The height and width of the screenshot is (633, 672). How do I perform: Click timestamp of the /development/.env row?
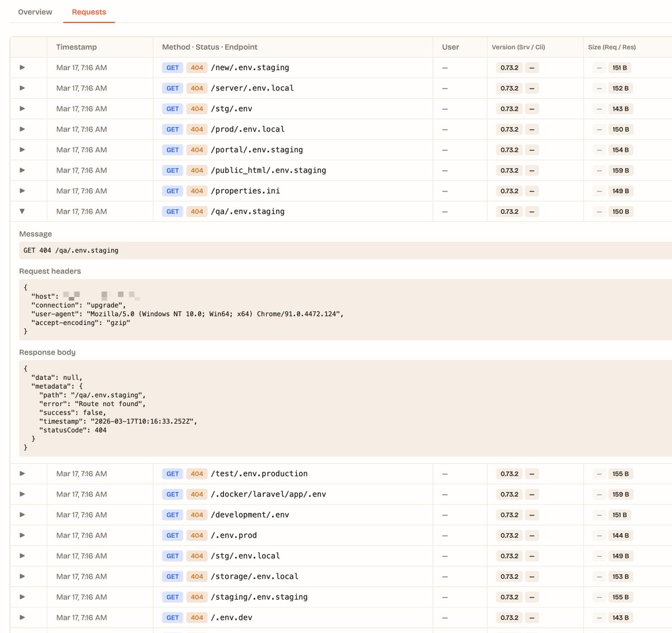(x=81, y=515)
